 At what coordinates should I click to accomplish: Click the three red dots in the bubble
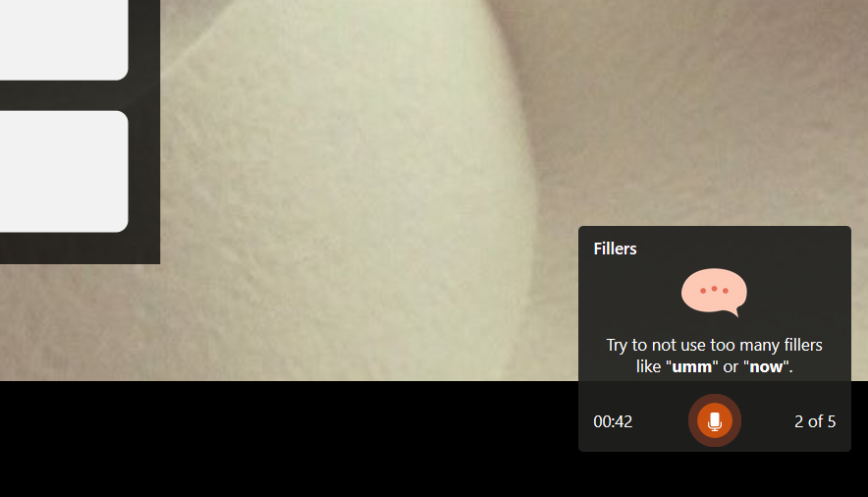pos(714,290)
